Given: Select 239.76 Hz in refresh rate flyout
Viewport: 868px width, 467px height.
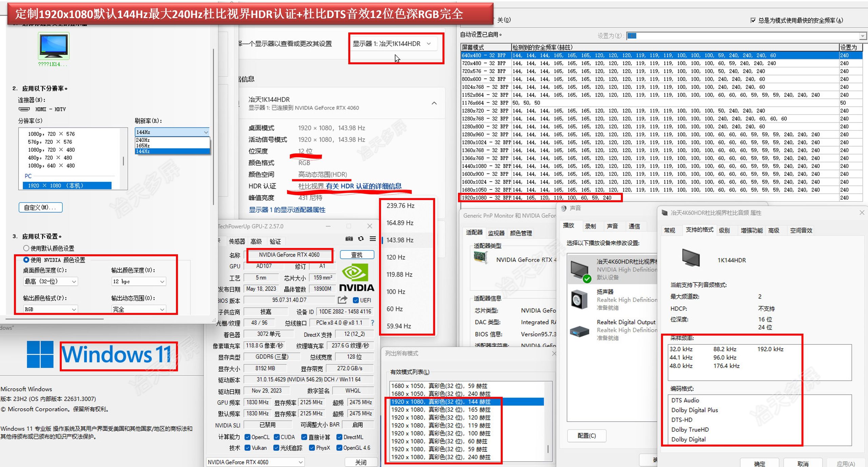Looking at the screenshot, I should (x=407, y=206).
